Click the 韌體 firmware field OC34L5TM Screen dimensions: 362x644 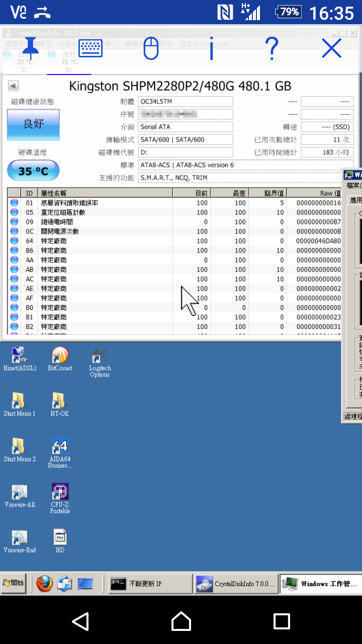186,102
